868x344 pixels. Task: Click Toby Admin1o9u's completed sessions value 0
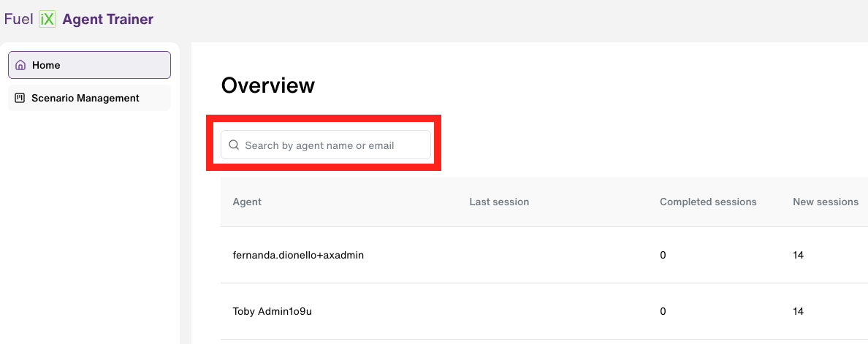[663, 311]
